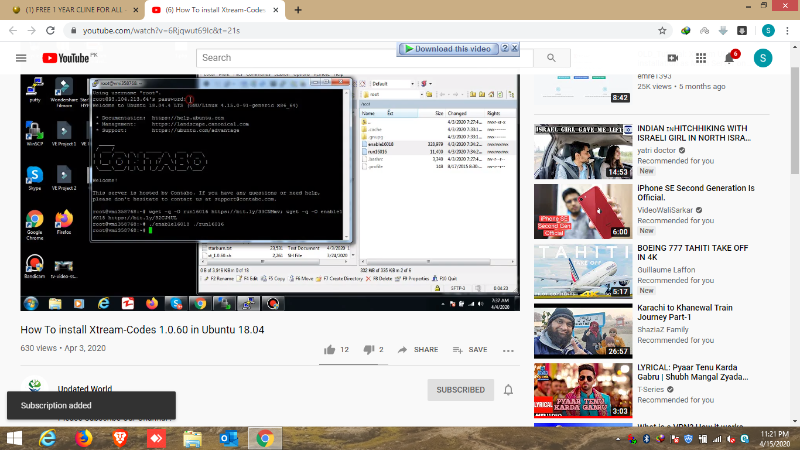The width and height of the screenshot is (800, 450).
Task: Open the YouTube account avatar menu
Action: 763,58
